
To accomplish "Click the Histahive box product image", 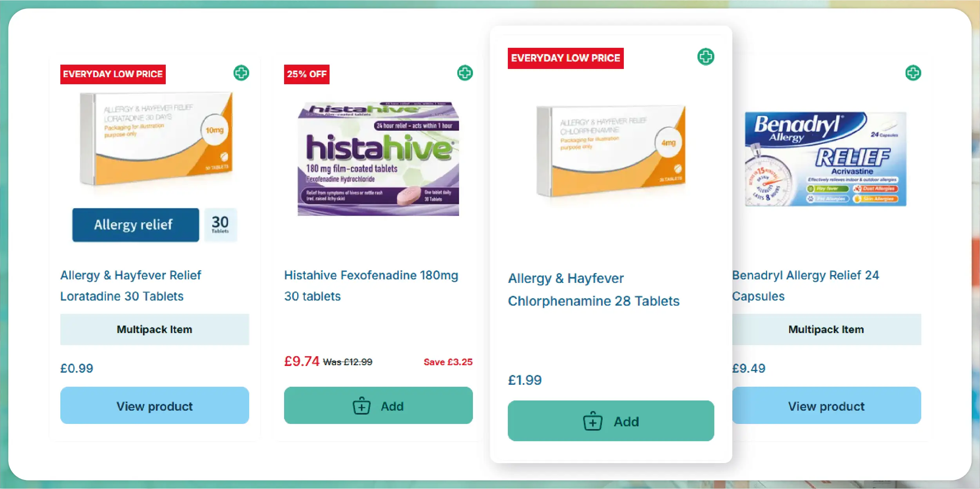I will point(378,159).
